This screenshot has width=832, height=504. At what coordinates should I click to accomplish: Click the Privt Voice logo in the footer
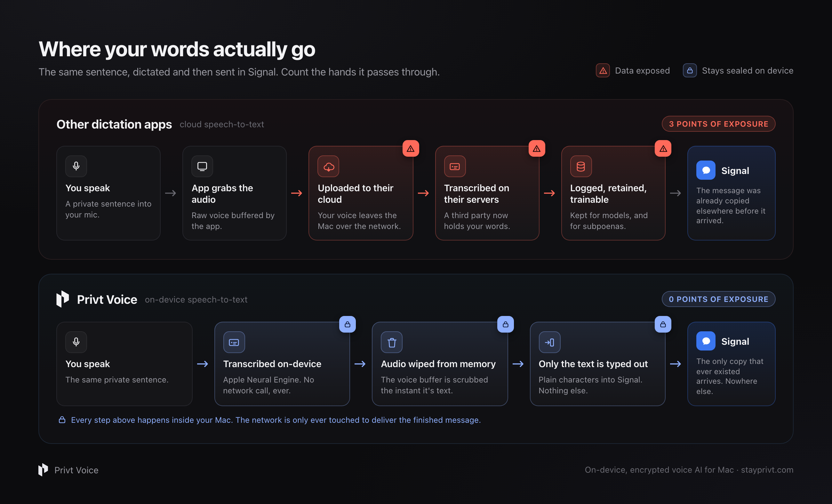tap(43, 469)
